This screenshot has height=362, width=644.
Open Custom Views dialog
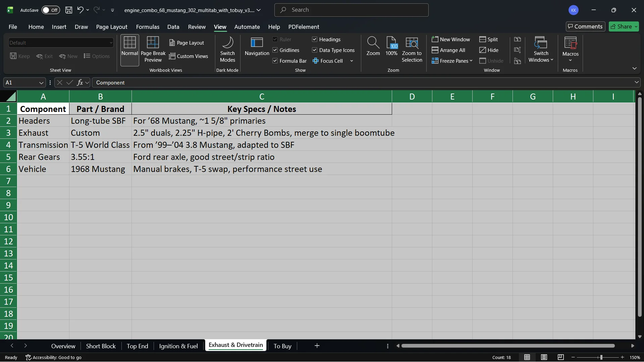tap(189, 56)
